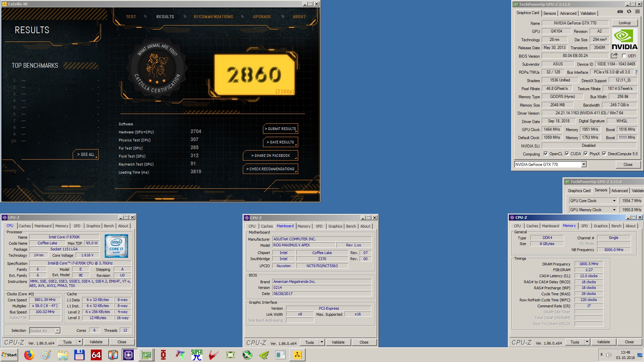Click Close button in GPU-Z window
The image size is (644, 362).
pos(628,165)
